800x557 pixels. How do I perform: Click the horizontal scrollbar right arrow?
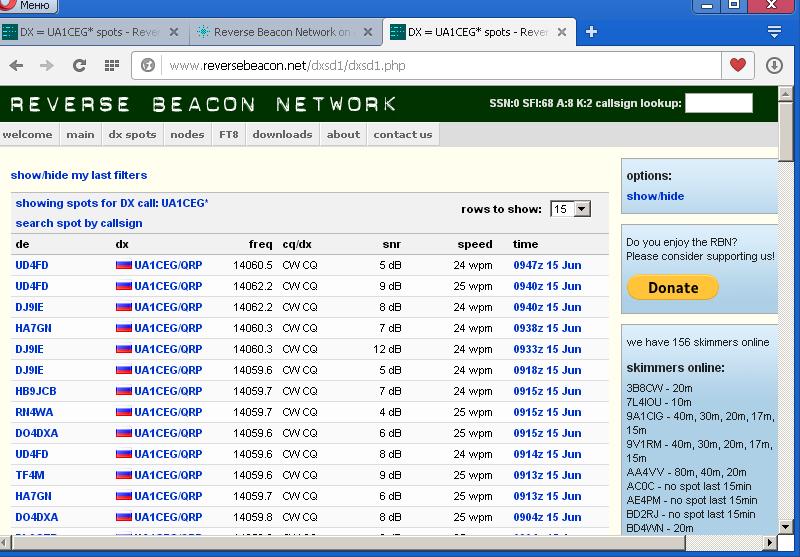click(770, 543)
